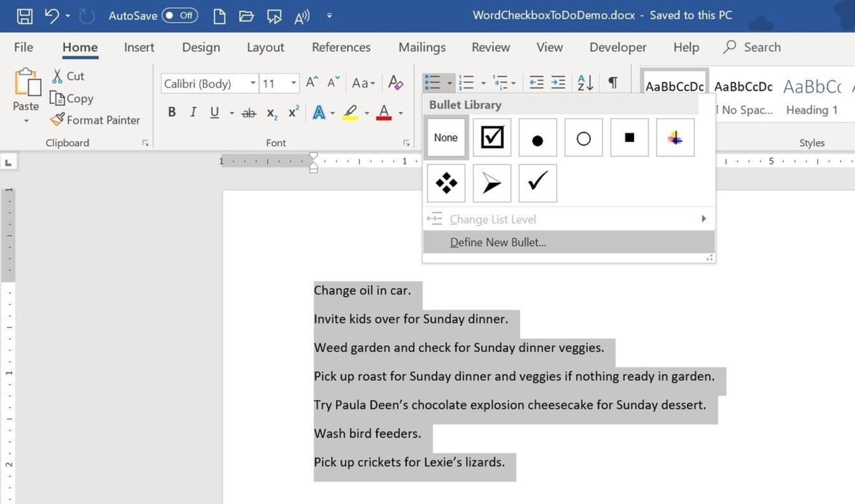Viewport: 855px width, 504px height.
Task: Select the checkmark bullet style
Action: [x=537, y=183]
